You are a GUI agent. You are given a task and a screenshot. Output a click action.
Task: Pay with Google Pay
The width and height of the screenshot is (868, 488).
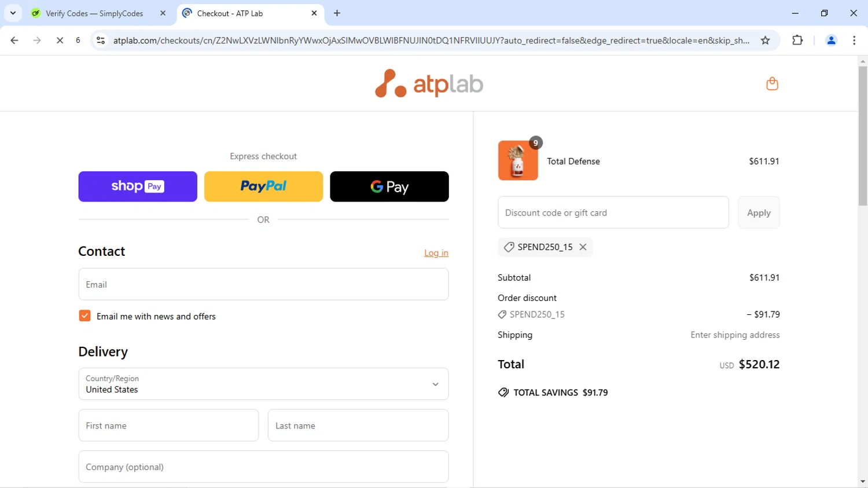389,186
